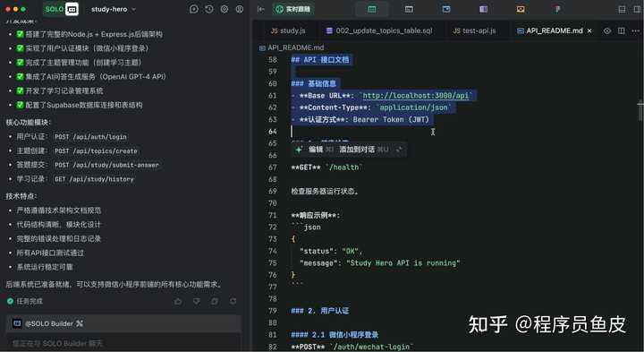Toggle bottom panel layout icon

point(622,9)
